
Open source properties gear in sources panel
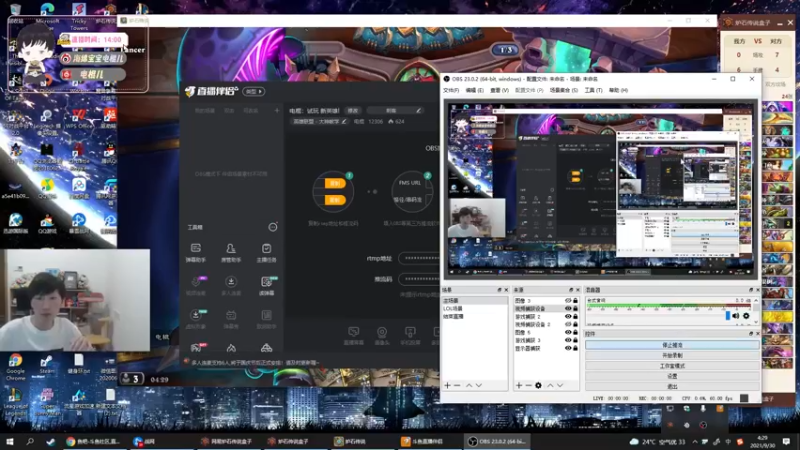[538, 385]
